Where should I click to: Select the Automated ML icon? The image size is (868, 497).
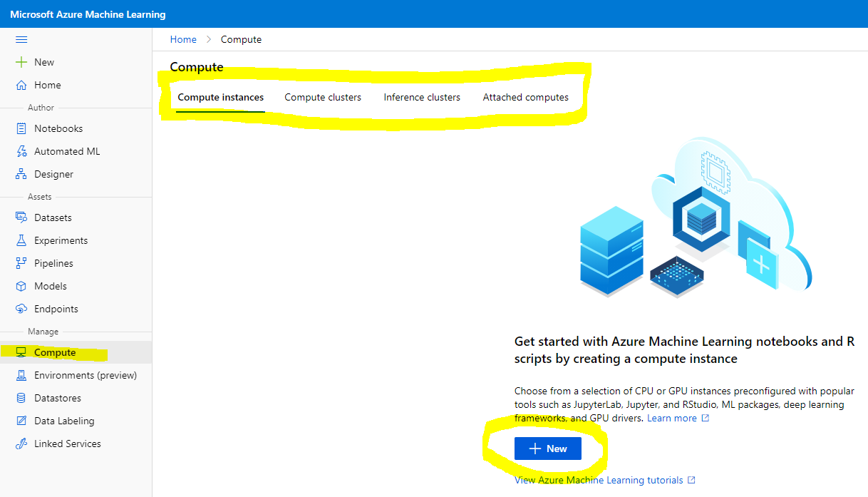coord(21,151)
